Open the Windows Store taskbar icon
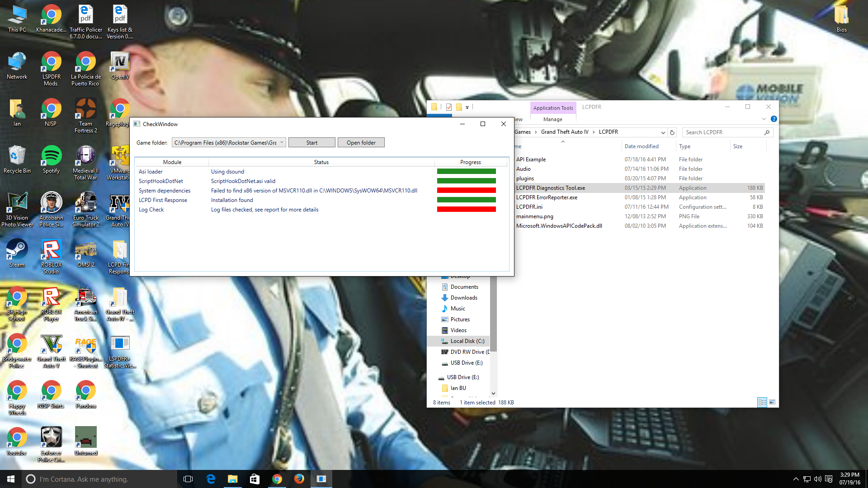Image resolution: width=868 pixels, height=488 pixels. pos(255,479)
